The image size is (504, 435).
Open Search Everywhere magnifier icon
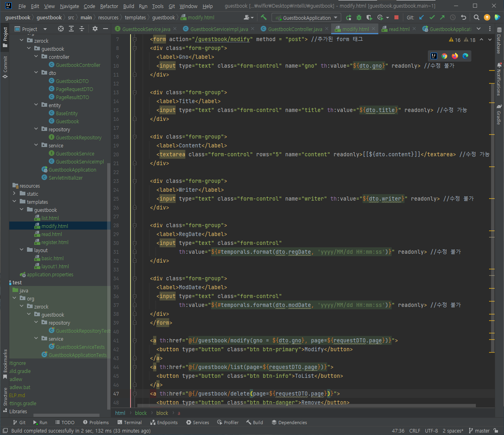[477, 17]
